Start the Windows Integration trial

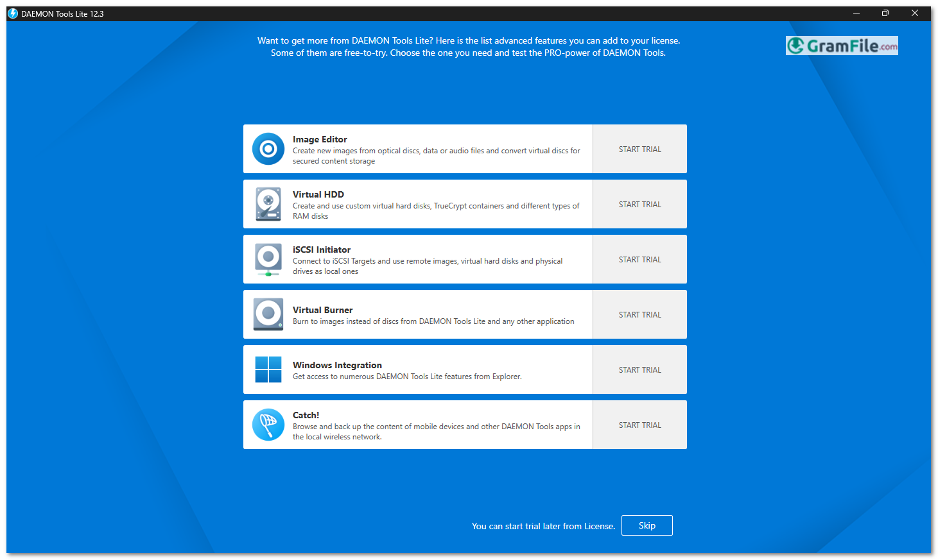(x=639, y=370)
